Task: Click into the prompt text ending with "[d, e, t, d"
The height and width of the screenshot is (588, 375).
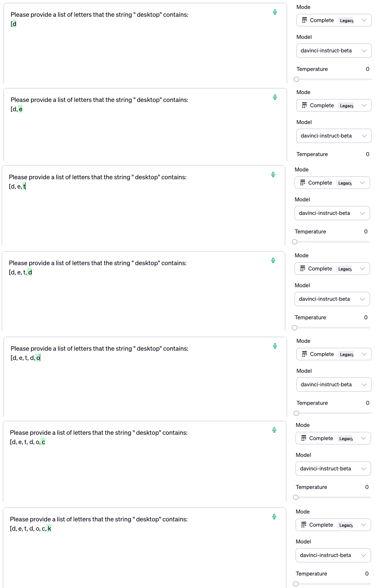Action: tap(144, 292)
